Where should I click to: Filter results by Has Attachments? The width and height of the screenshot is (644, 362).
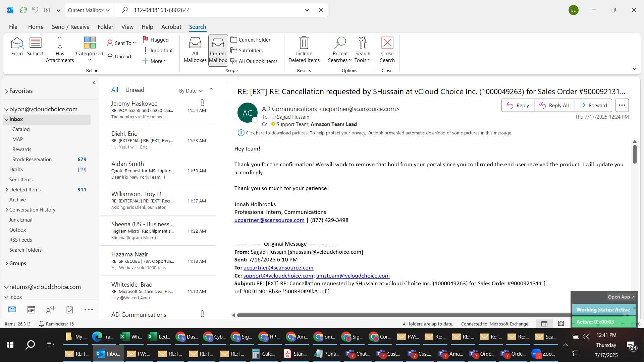60,50
